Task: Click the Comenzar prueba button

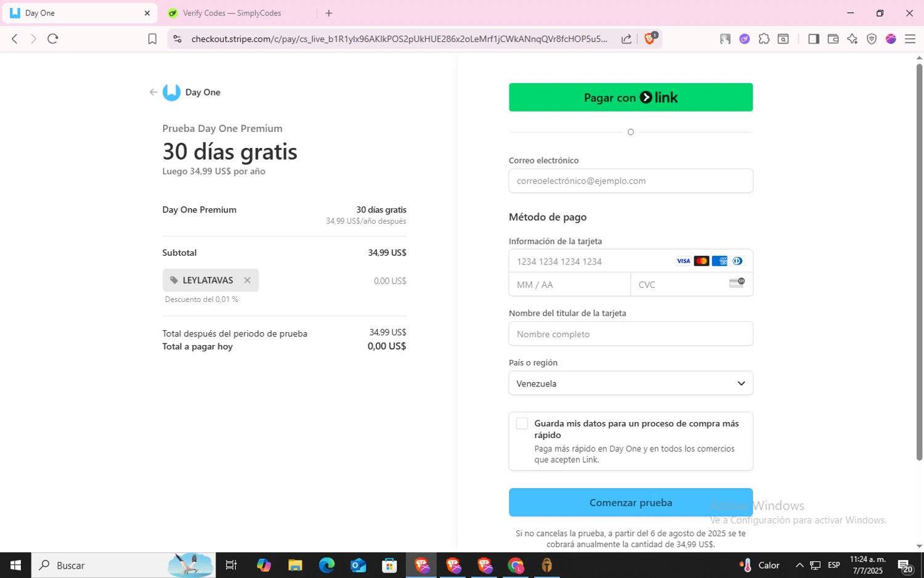Action: click(631, 502)
